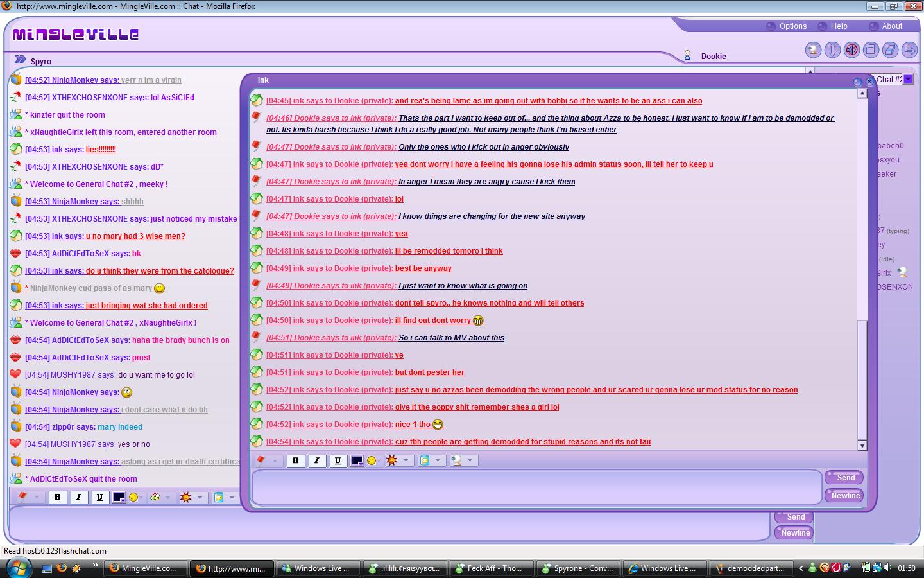Viewport: 924px width, 578px height.
Task: Pick text color swatch in ink private chat
Action: click(357, 460)
